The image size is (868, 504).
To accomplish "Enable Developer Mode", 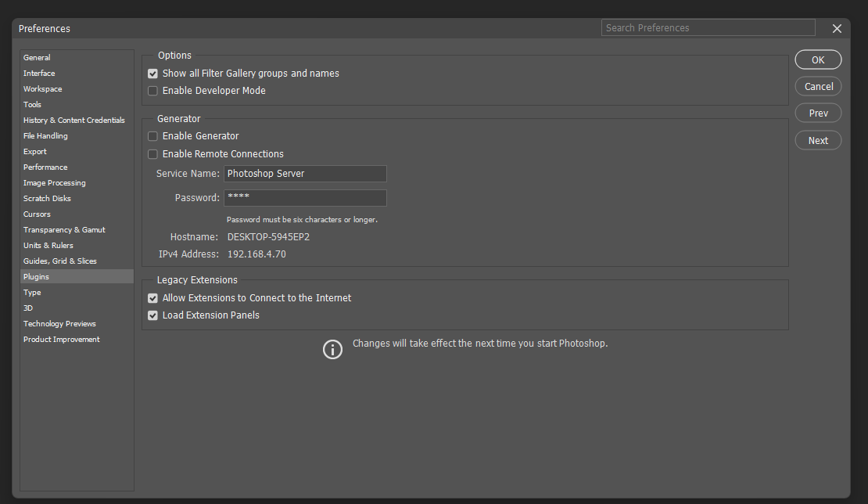I will tap(152, 90).
